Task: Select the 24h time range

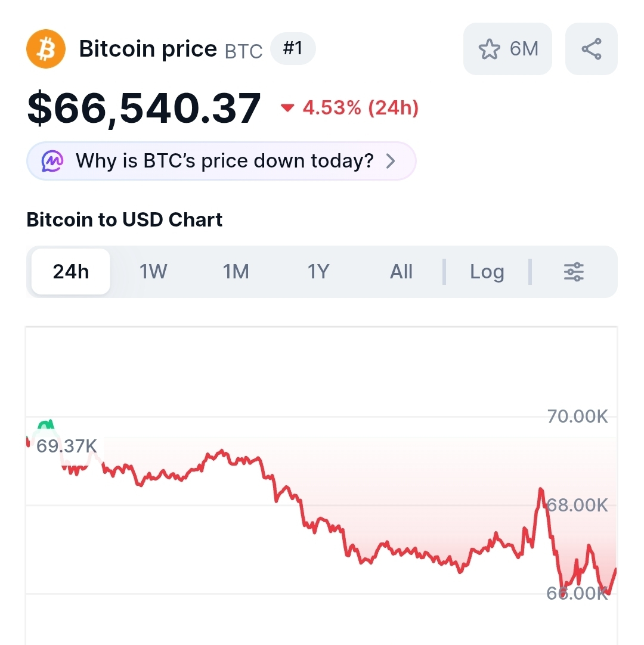Action: coord(71,272)
